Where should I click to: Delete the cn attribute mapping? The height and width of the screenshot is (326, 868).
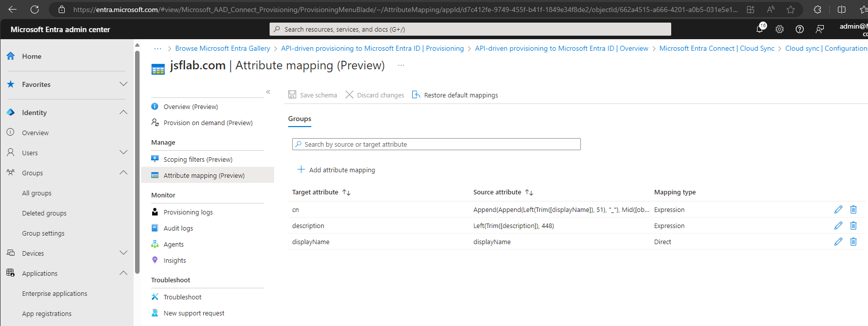coord(853,209)
